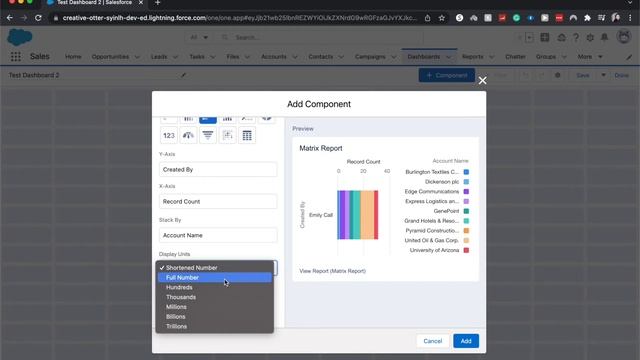Open the user profile avatar
This screenshot has height=360, width=640.
[624, 37]
